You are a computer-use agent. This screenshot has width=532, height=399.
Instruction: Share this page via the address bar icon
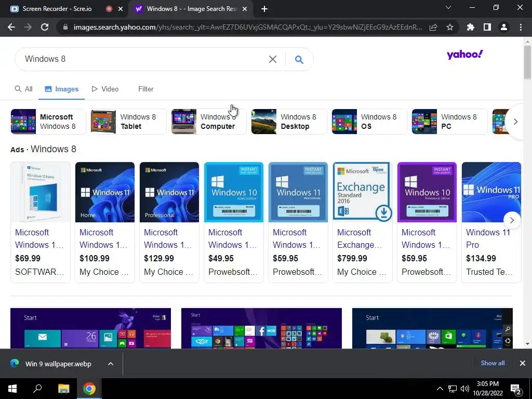pyautogui.click(x=433, y=27)
